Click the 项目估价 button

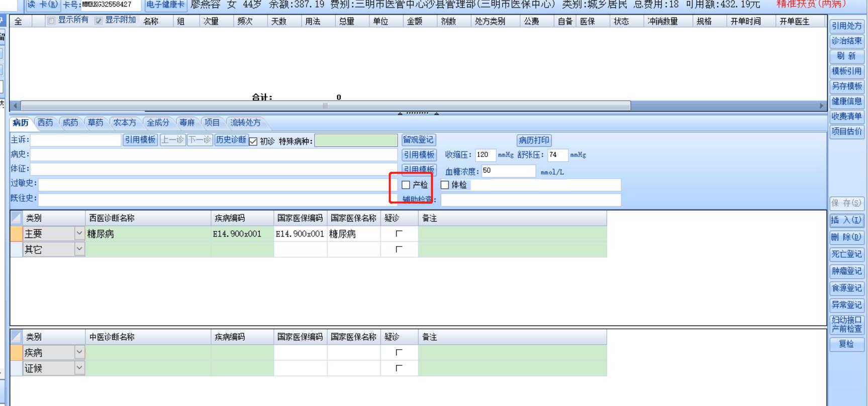pyautogui.click(x=847, y=131)
